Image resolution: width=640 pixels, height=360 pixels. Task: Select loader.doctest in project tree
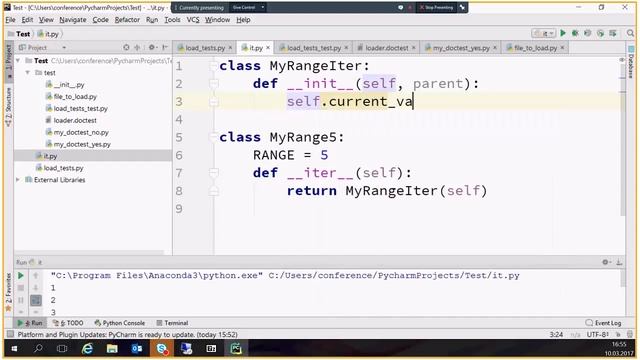[x=71, y=120]
